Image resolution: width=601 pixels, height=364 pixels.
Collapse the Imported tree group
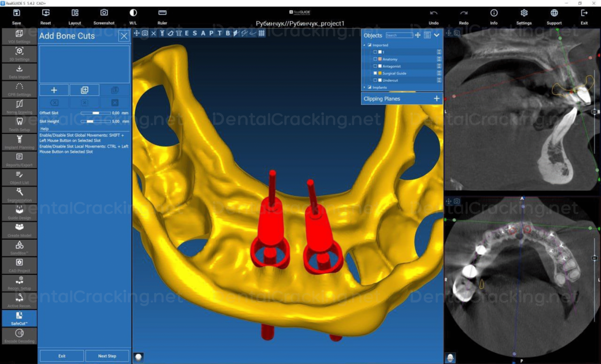[x=364, y=45]
